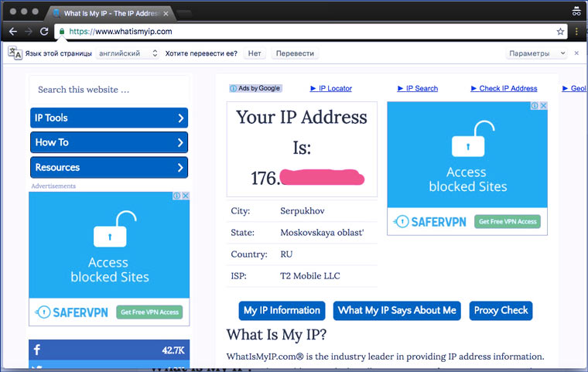Click the 'Advertisements' label

[x=53, y=186]
